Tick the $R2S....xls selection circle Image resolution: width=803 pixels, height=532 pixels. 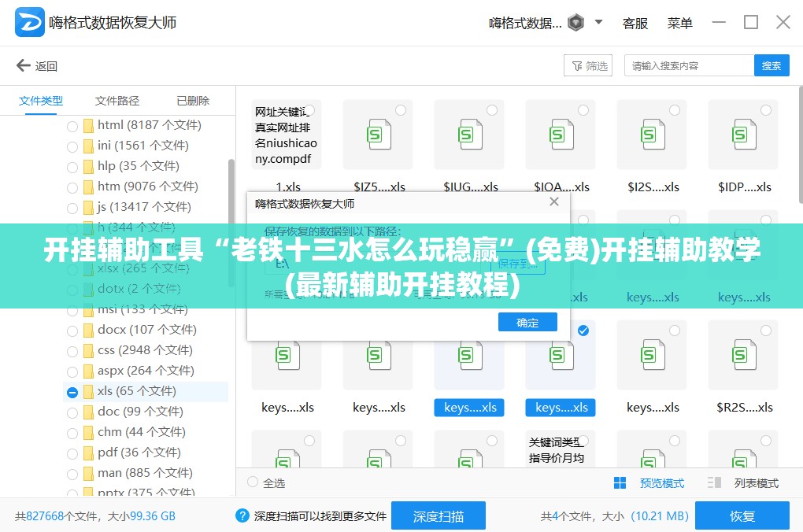coord(766,331)
